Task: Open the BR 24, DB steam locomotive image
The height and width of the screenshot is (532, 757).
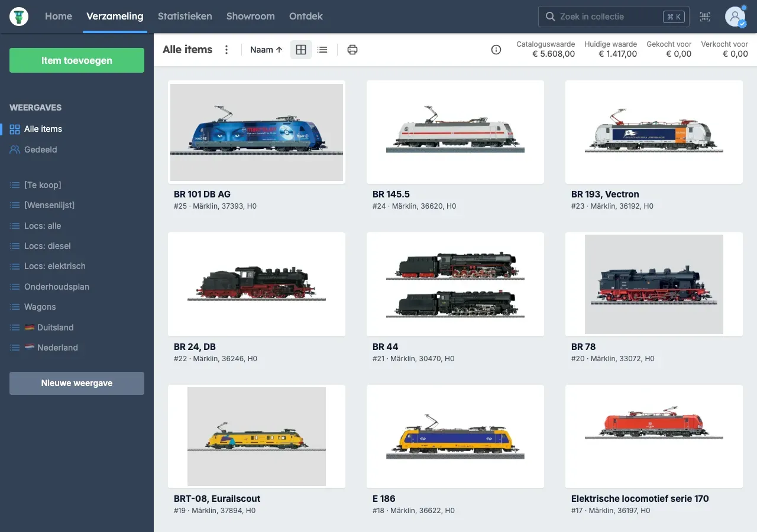Action: pyautogui.click(x=257, y=284)
